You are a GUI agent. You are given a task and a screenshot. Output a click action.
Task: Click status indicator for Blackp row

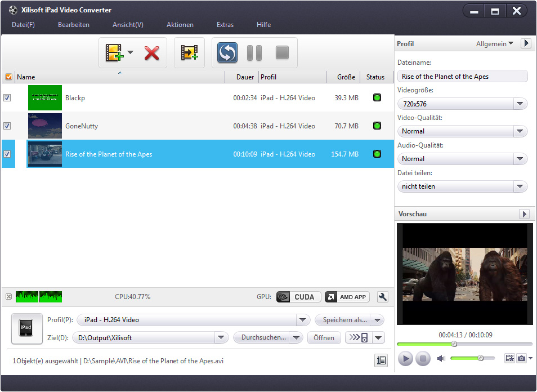click(x=377, y=97)
